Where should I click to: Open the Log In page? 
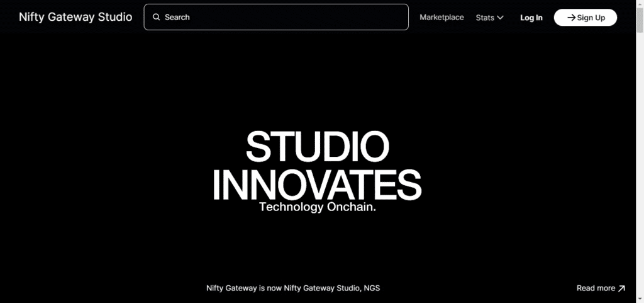[x=531, y=18]
